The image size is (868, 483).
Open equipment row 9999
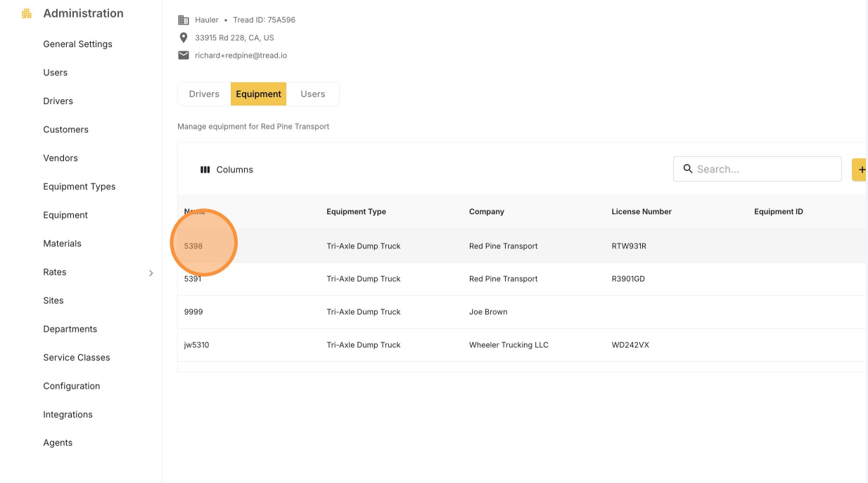coord(522,312)
